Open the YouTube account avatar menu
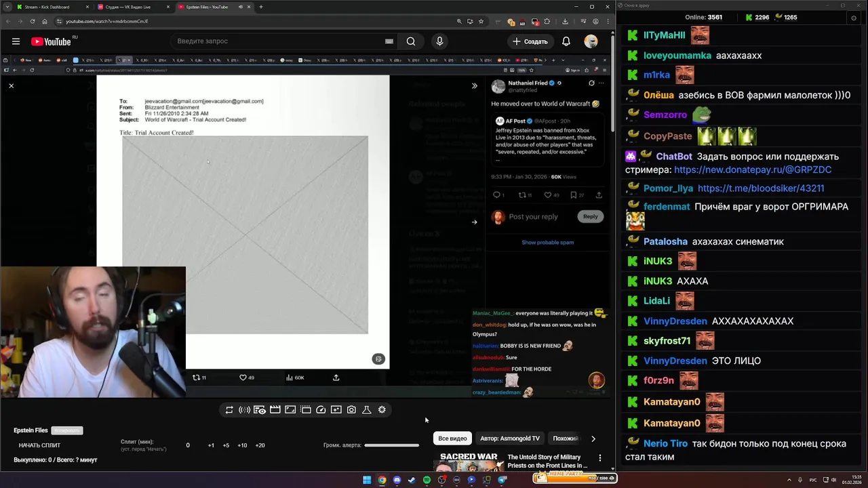 coord(591,41)
